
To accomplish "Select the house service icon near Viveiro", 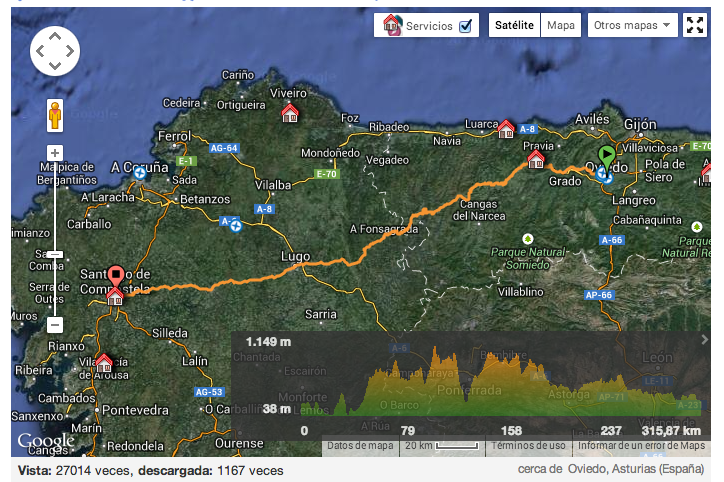I will 290,112.
